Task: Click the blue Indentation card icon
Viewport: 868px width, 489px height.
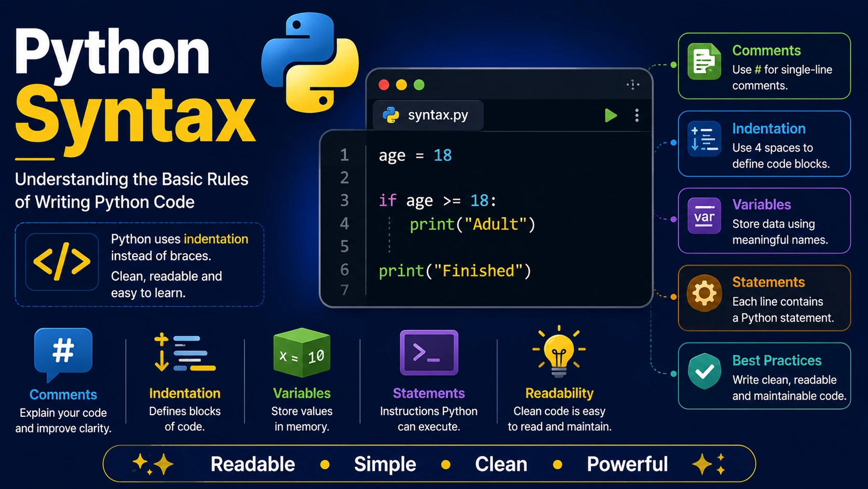Action: [x=704, y=139]
